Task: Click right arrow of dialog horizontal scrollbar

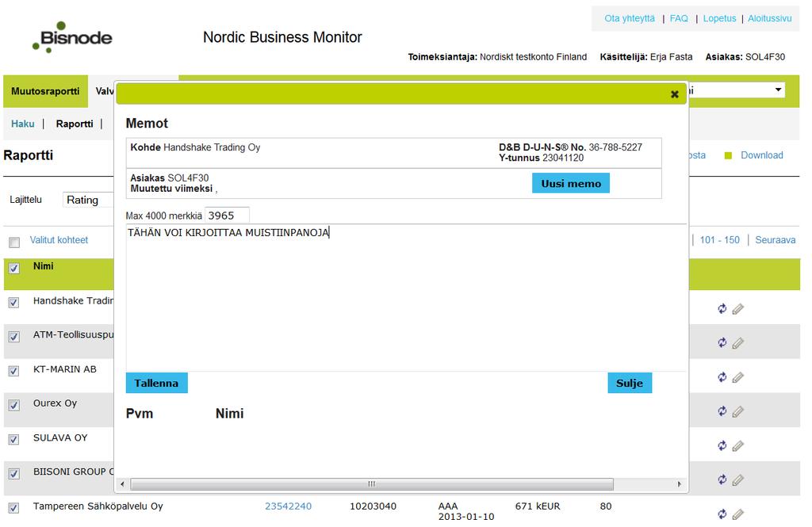Action: coord(680,484)
